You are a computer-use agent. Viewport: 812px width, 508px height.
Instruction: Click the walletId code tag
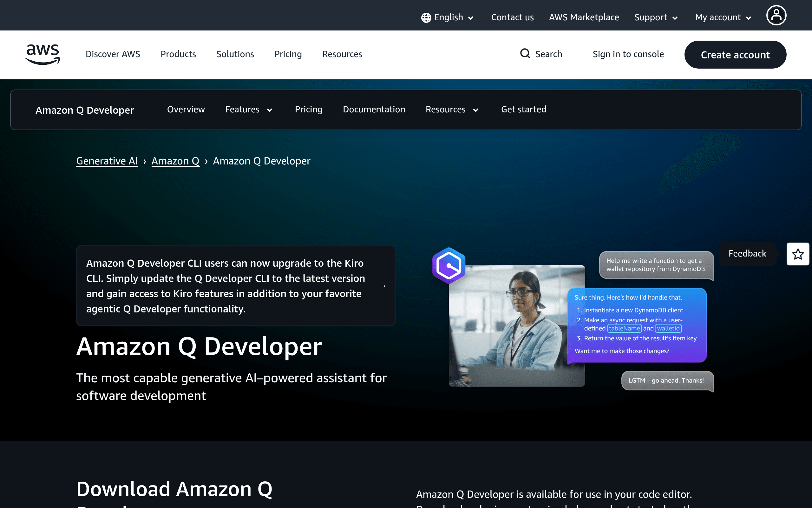coord(668,329)
